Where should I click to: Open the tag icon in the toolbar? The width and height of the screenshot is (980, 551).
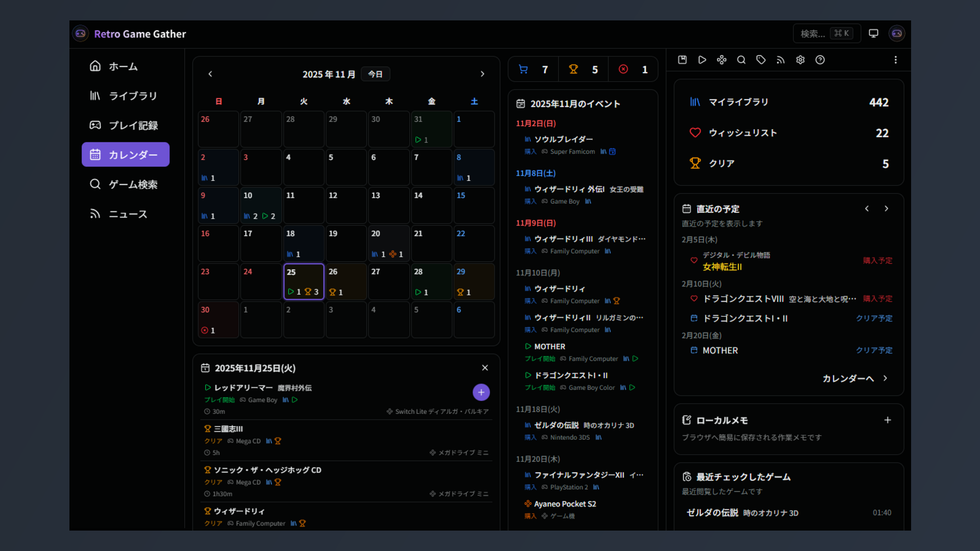[x=761, y=60]
